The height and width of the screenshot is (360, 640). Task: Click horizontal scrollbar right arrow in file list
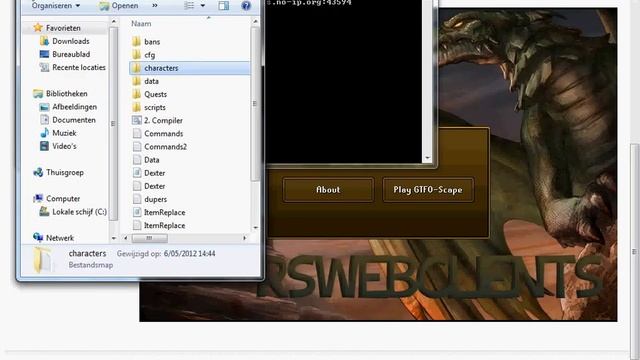click(x=245, y=238)
